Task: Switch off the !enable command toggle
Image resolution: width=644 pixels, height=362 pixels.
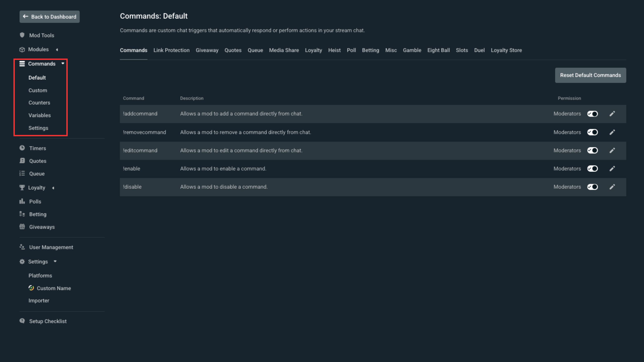Action: point(592,169)
